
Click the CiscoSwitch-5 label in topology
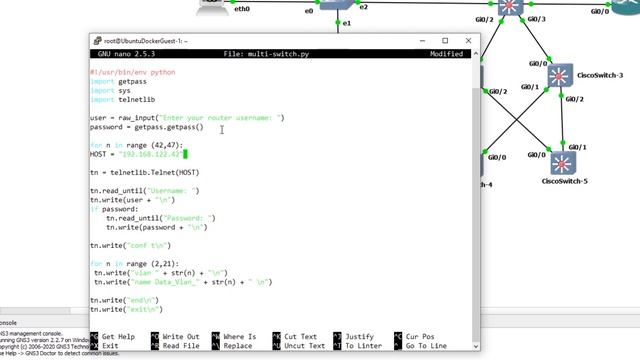[564, 181]
